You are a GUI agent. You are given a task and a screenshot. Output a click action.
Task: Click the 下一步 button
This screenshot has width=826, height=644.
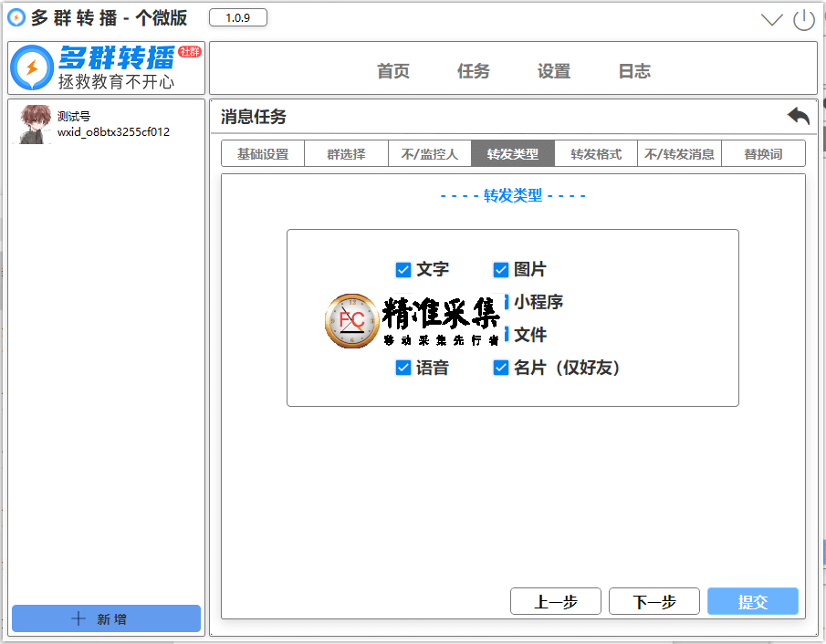(x=654, y=601)
